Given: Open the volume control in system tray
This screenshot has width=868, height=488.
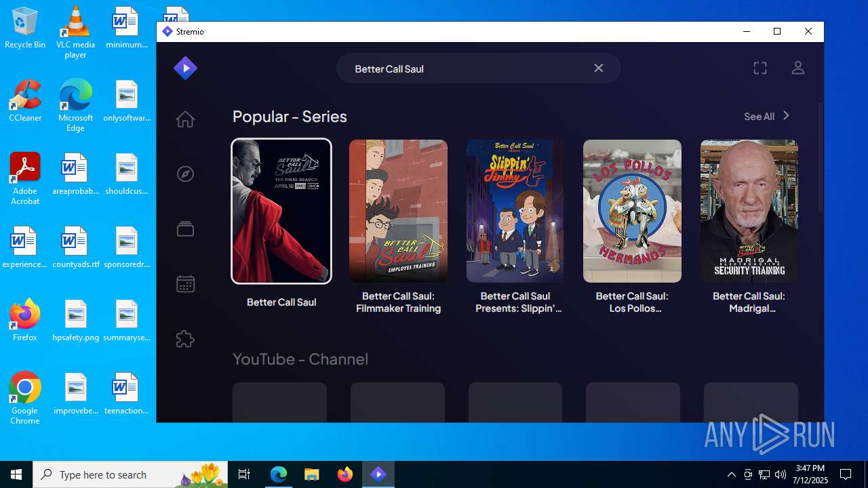Looking at the screenshot, I should pos(781,474).
